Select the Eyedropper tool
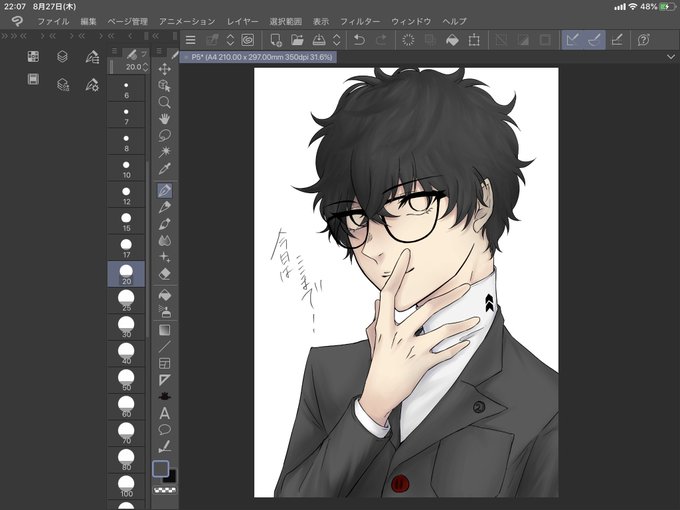Screen dimensions: 680x510 (164, 168)
